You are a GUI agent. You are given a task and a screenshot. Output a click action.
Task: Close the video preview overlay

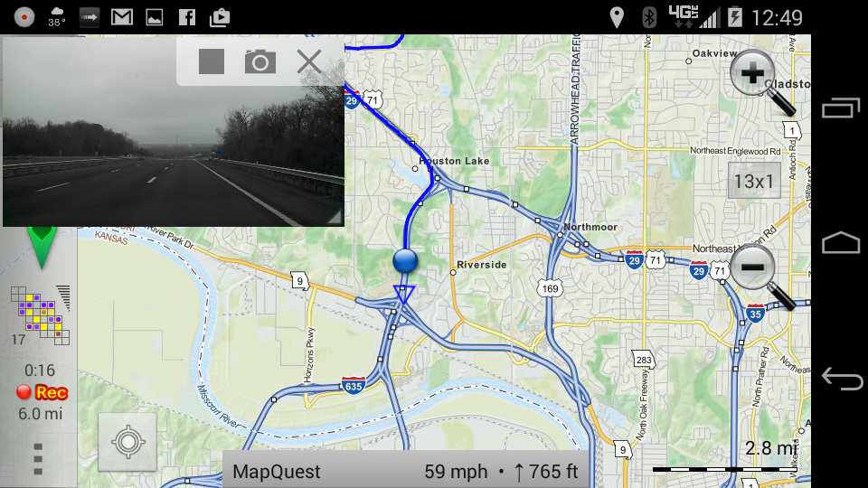(x=309, y=61)
